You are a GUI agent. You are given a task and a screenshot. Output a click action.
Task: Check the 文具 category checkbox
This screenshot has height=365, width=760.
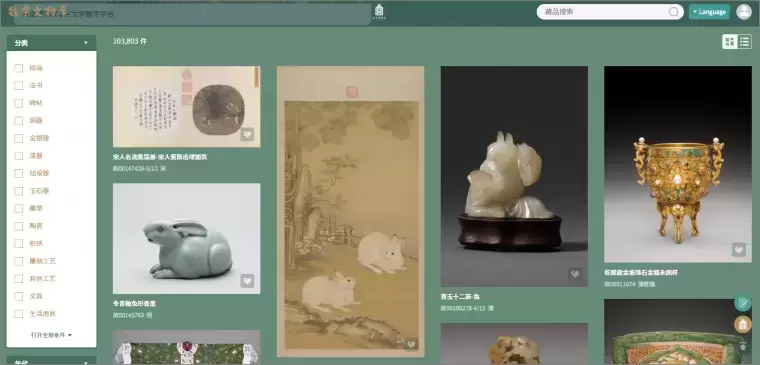point(18,296)
